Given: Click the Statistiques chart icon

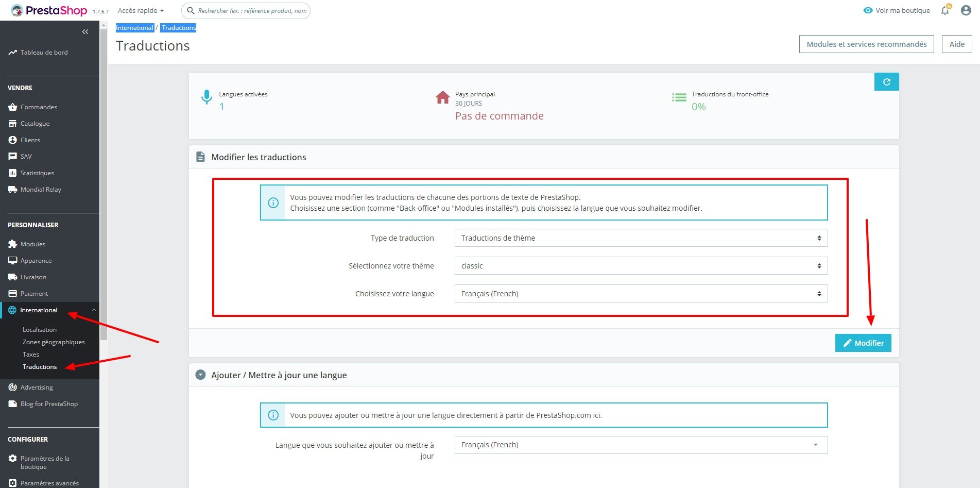Looking at the screenshot, I should coord(13,173).
